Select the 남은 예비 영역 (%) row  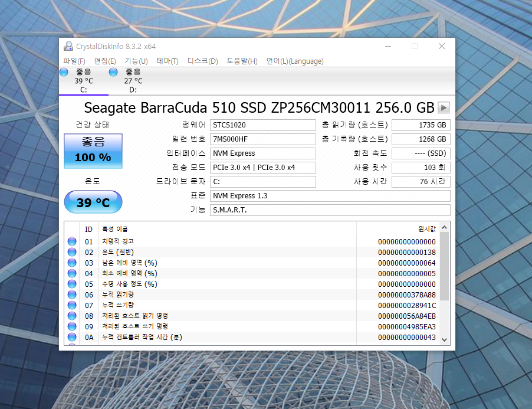coord(252,263)
